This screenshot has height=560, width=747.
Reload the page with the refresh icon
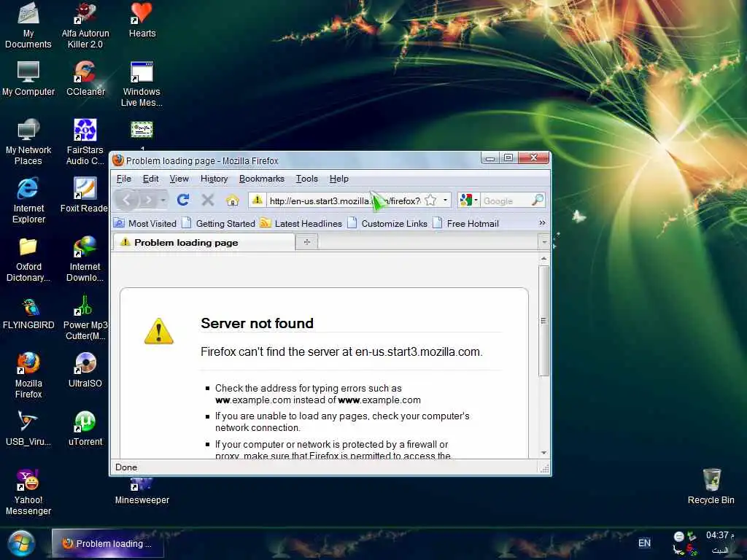(x=183, y=200)
